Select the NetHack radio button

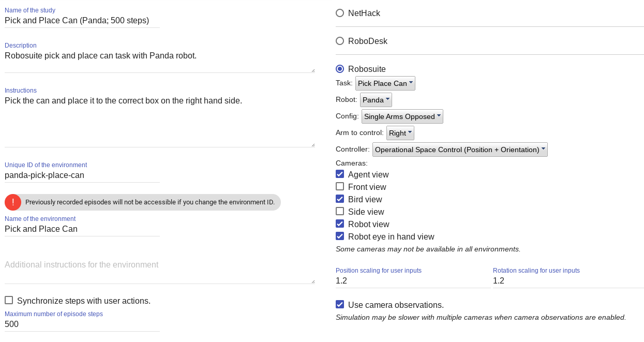[340, 13]
